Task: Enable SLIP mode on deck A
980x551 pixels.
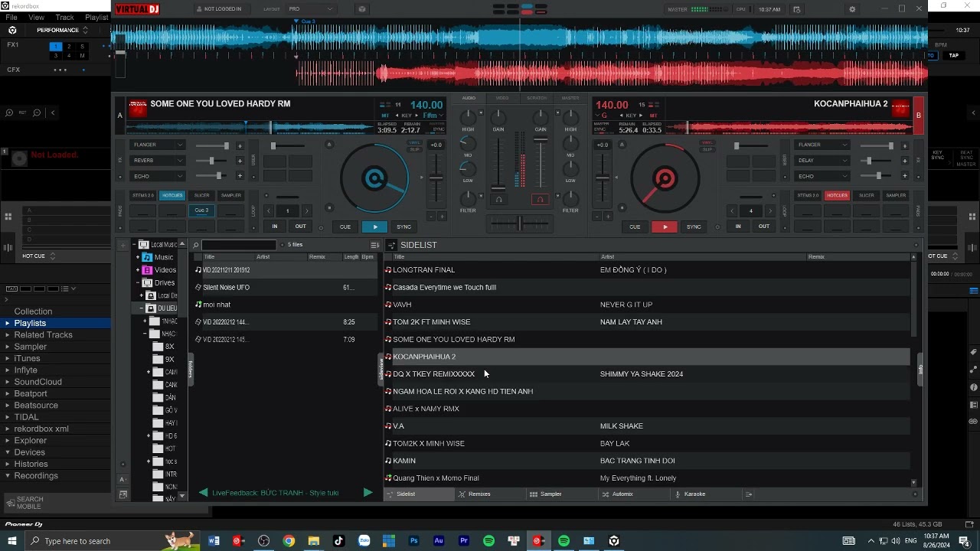Action: click(x=414, y=149)
